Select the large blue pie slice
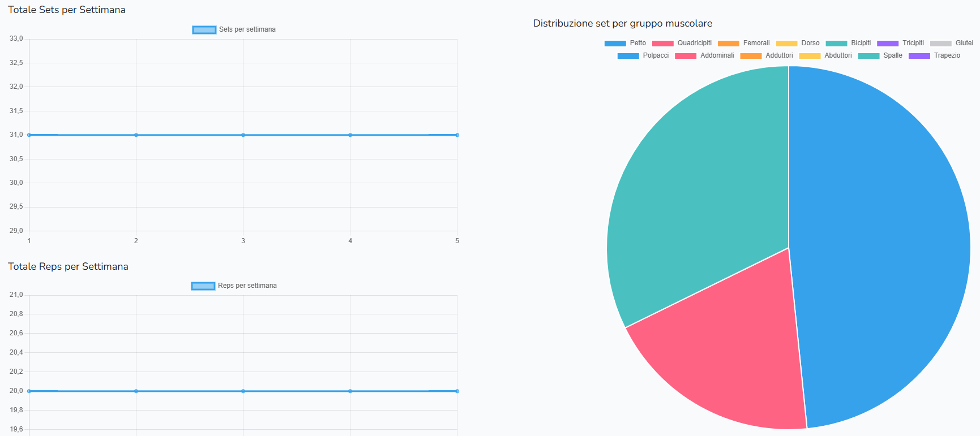This screenshot has height=436, width=980. [883, 243]
